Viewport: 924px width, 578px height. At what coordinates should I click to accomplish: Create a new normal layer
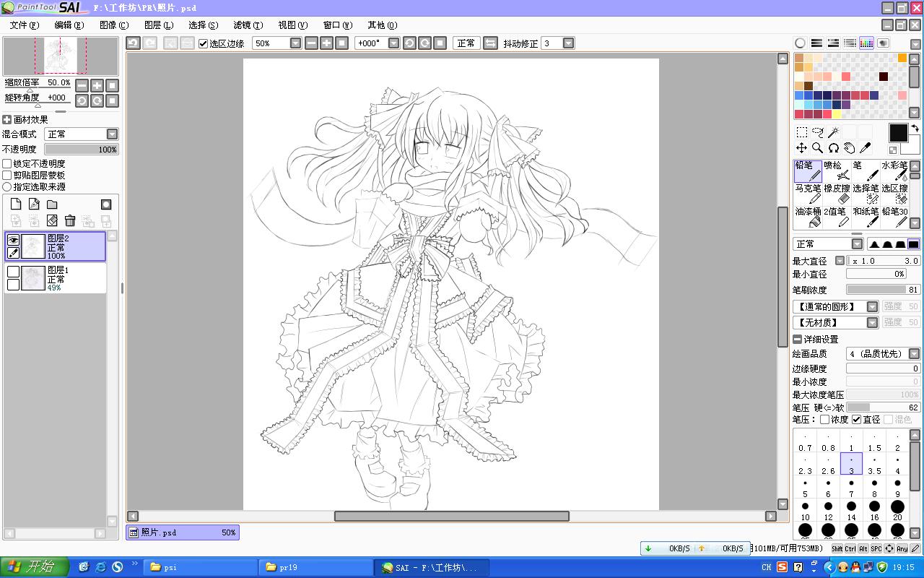coord(16,204)
